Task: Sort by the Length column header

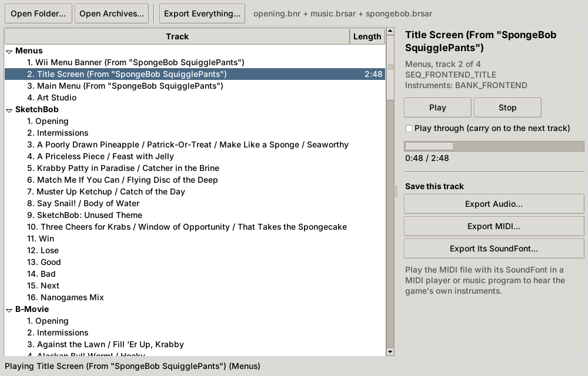Action: click(367, 36)
